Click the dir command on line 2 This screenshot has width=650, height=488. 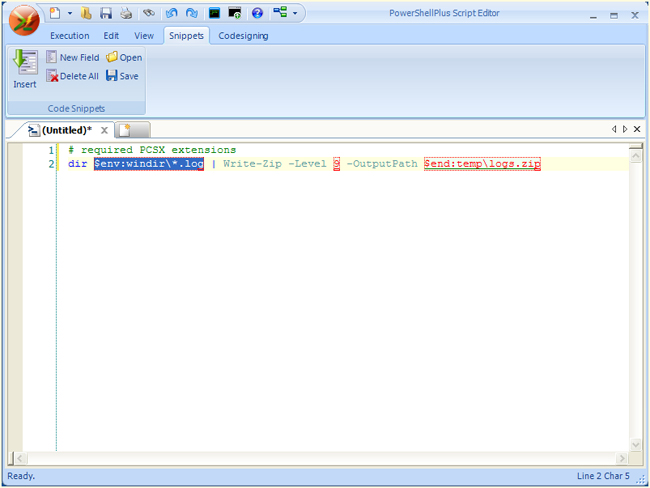(x=78, y=164)
